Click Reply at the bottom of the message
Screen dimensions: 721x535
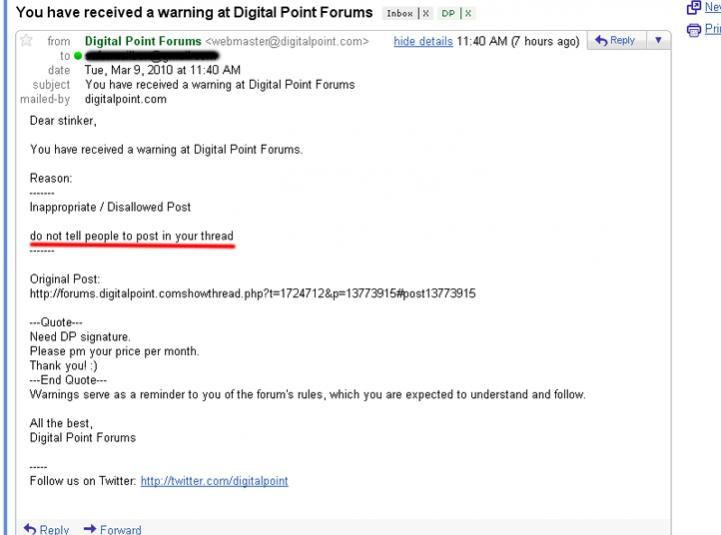54,529
